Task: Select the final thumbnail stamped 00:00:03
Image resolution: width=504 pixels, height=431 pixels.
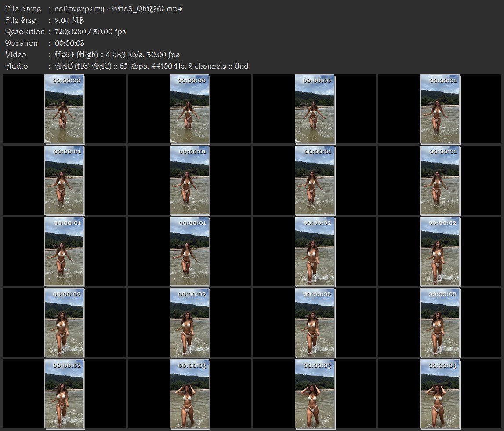Action: [x=440, y=394]
